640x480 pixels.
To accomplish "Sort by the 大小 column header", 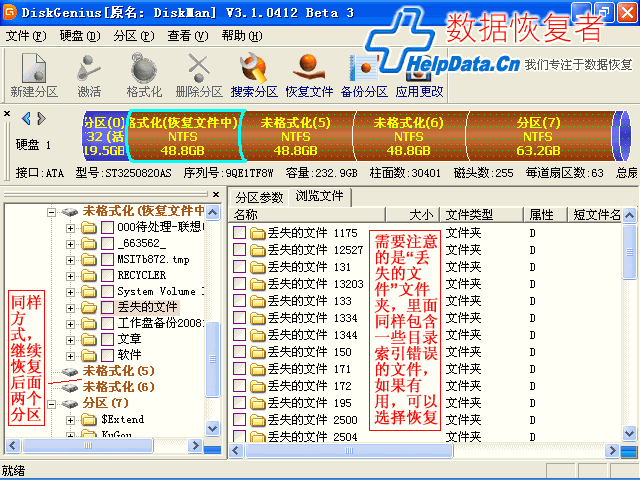I will (x=413, y=215).
